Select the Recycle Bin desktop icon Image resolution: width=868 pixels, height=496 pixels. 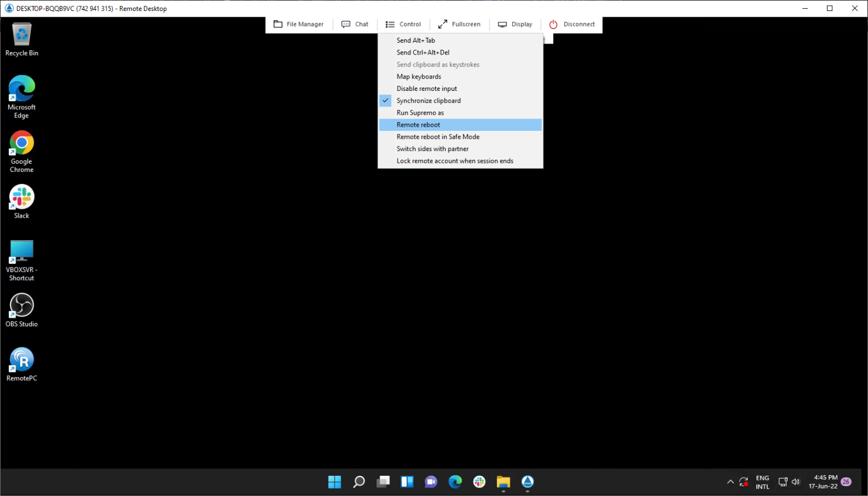(x=22, y=39)
